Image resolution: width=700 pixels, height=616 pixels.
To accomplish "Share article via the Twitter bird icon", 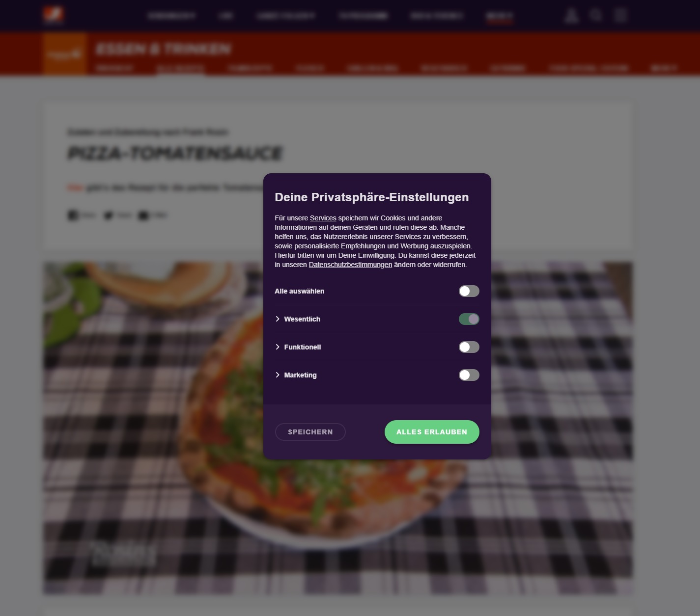I will pyautogui.click(x=109, y=215).
